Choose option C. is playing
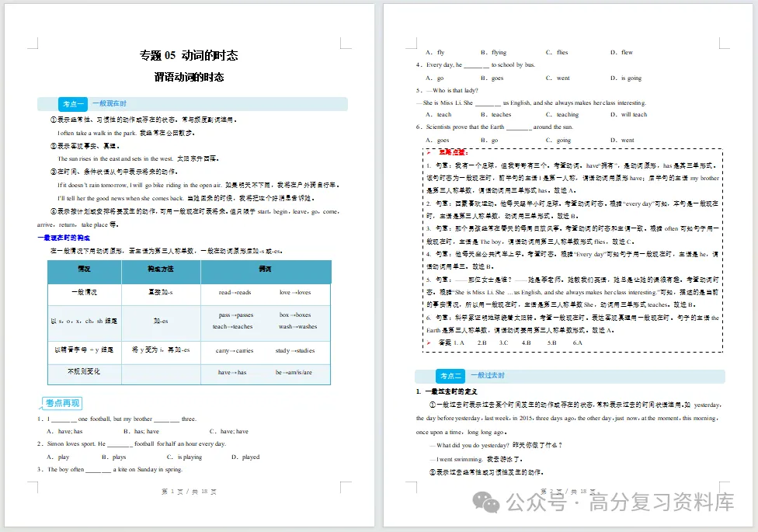This screenshot has width=758, height=532. [184, 457]
